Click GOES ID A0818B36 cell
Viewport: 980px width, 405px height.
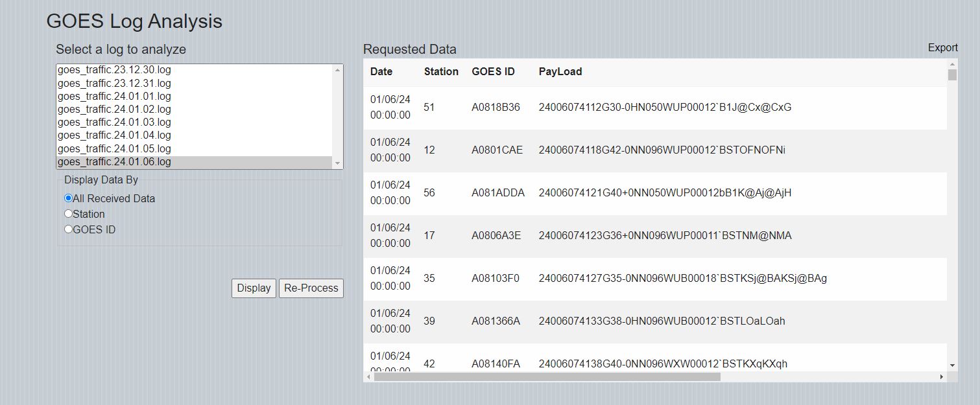tap(496, 108)
